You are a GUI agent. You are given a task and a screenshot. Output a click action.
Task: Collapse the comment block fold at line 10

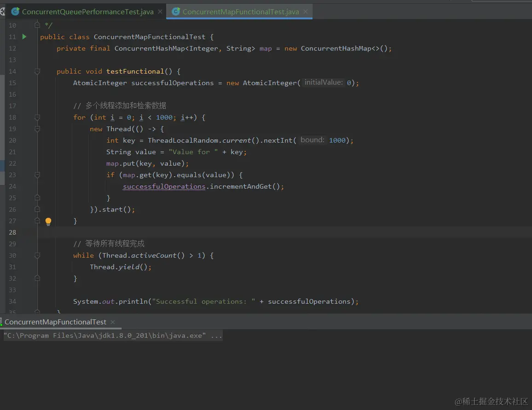(x=37, y=24)
